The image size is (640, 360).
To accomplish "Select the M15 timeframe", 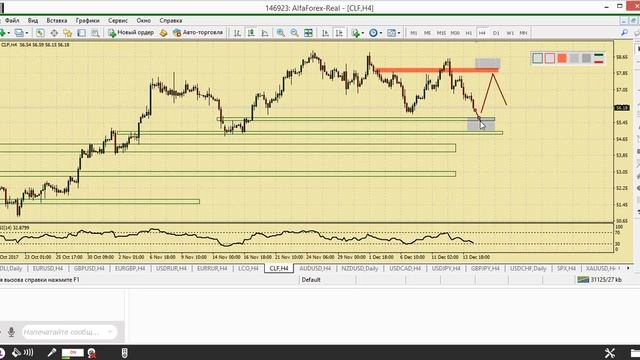I will [x=441, y=33].
